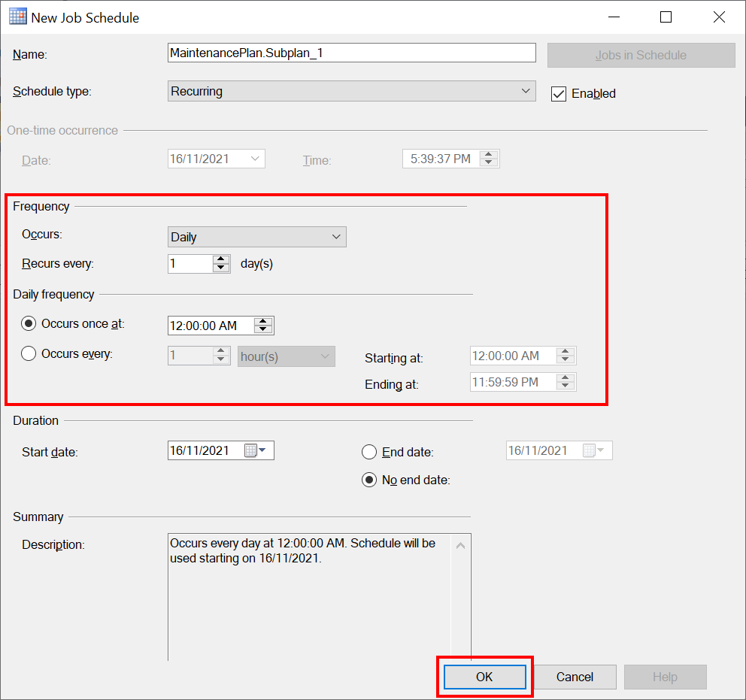The height and width of the screenshot is (700, 746).
Task: Maximize the New Job Schedule dialog
Action: click(666, 17)
